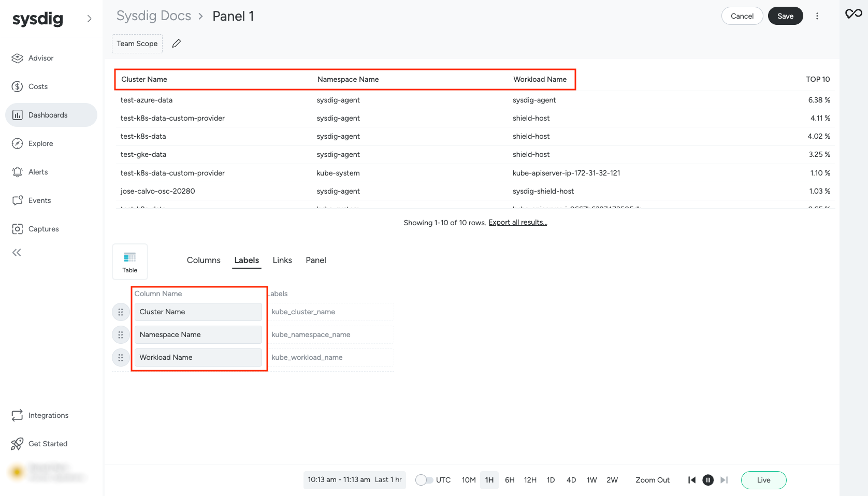Enable Live mode

click(x=763, y=480)
